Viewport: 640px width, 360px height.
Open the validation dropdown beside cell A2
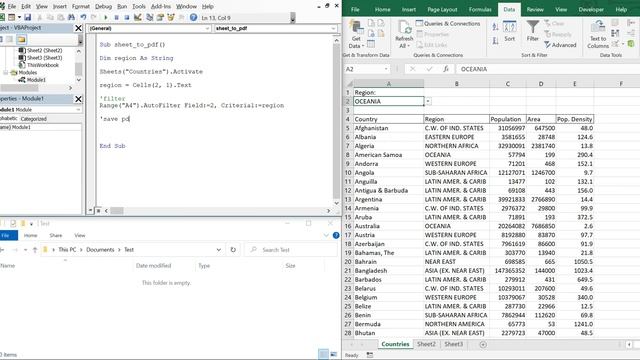click(428, 101)
